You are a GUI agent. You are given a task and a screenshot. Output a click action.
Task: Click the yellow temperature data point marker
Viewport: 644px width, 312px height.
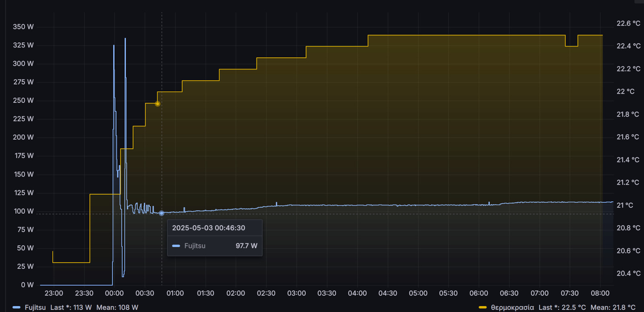157,103
